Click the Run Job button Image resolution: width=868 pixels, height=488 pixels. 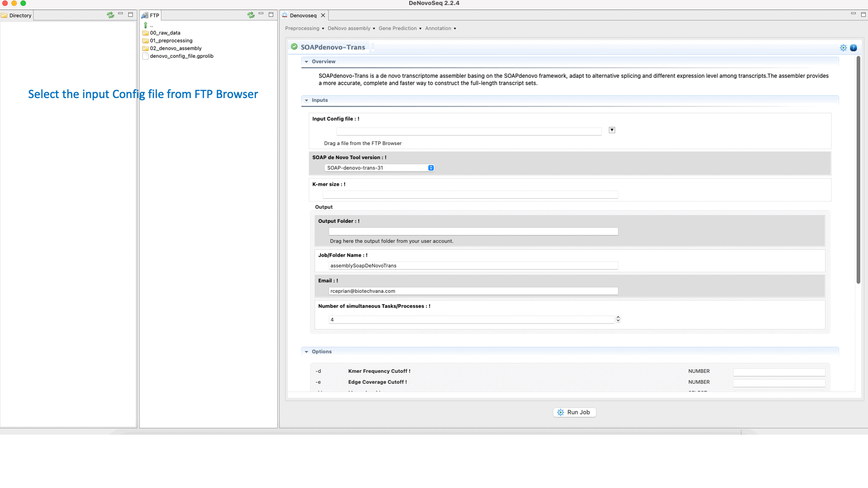574,412
